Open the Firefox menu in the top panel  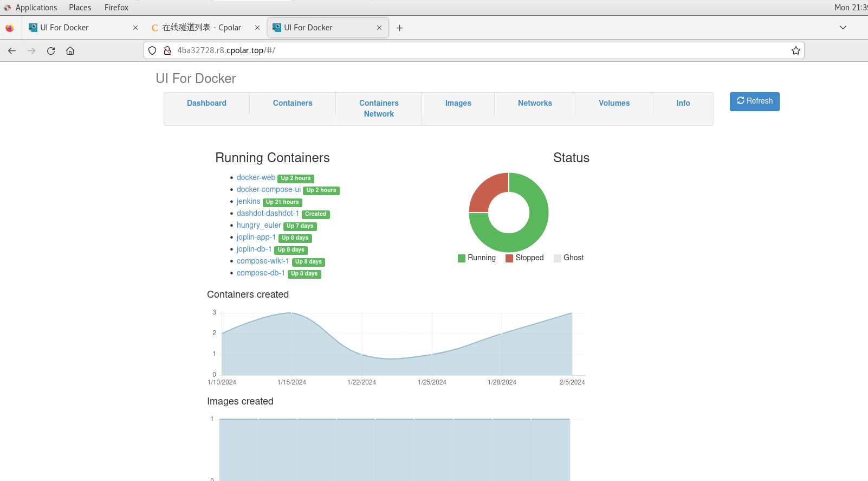pyautogui.click(x=116, y=8)
